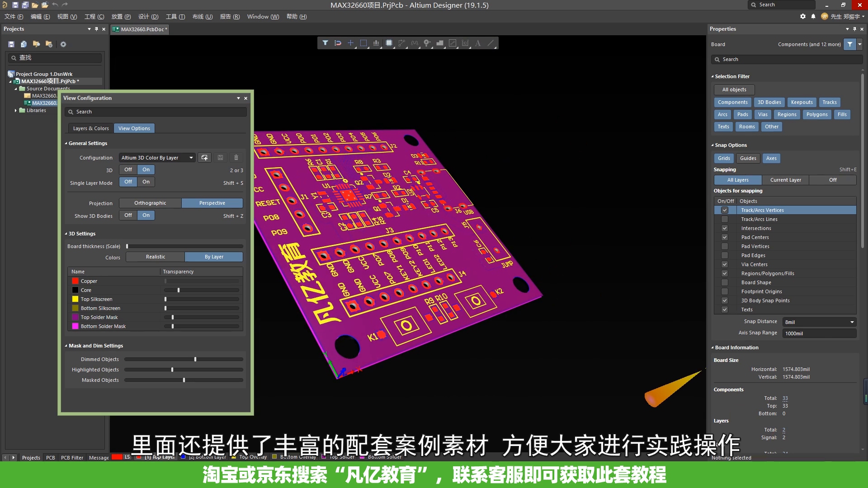Select the place via tool in toolbar
The width and height of the screenshot is (868, 488).
(x=427, y=43)
